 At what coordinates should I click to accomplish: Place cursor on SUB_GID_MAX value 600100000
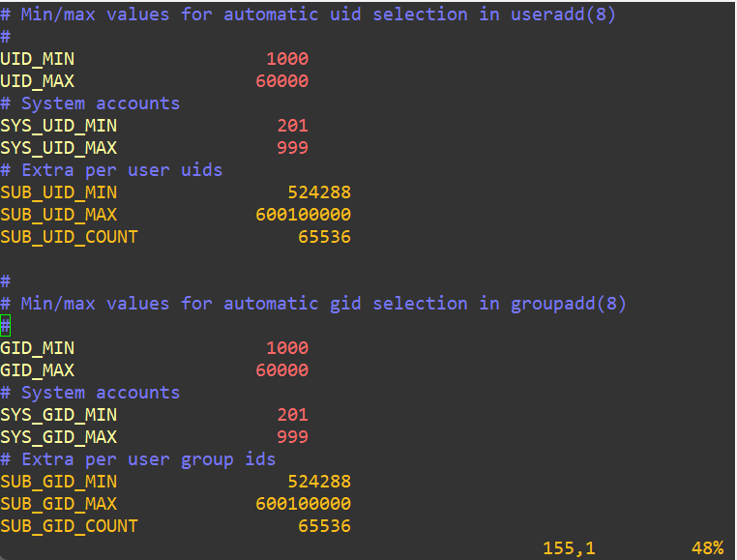[x=303, y=504]
